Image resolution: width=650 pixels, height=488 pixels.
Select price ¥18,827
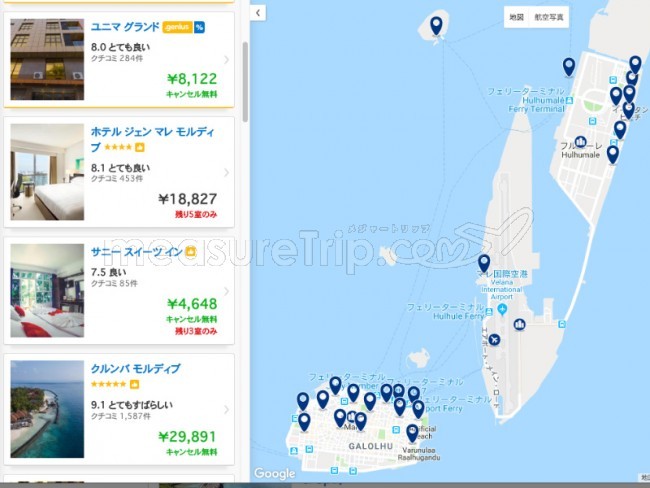pyautogui.click(x=188, y=199)
